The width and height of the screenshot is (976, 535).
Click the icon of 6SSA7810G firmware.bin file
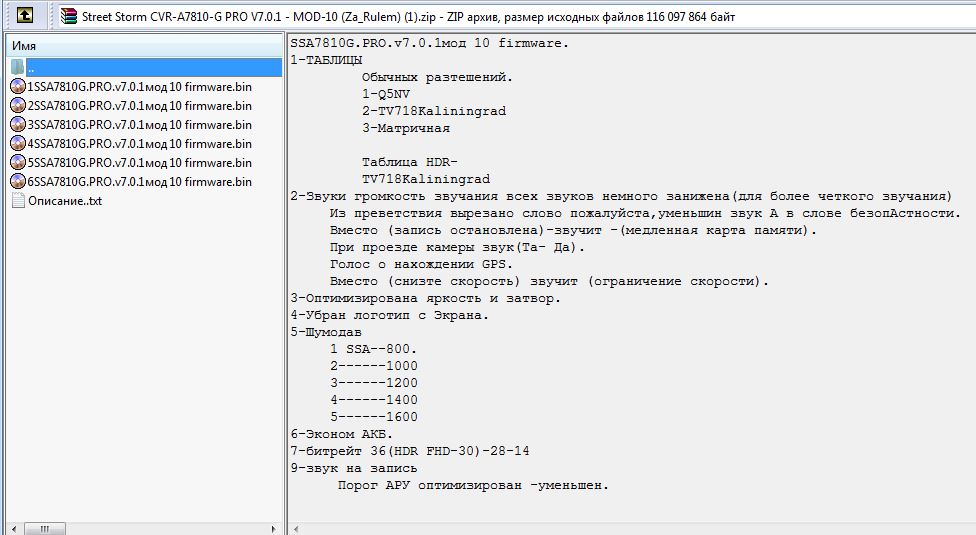[x=18, y=182]
